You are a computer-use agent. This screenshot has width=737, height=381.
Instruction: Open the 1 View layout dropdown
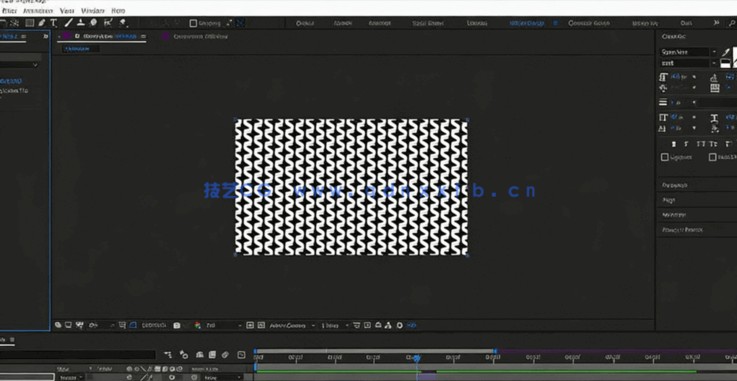334,325
